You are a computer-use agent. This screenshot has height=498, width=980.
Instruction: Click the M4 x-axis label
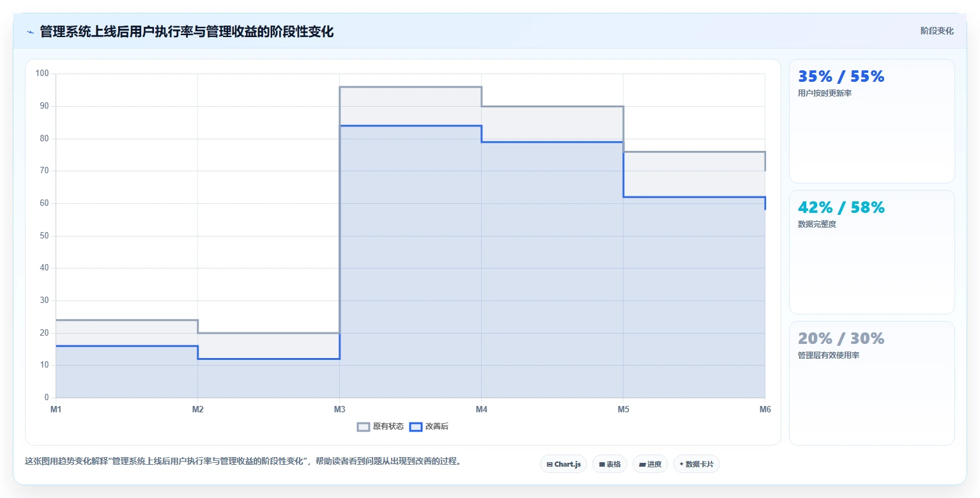pos(482,409)
